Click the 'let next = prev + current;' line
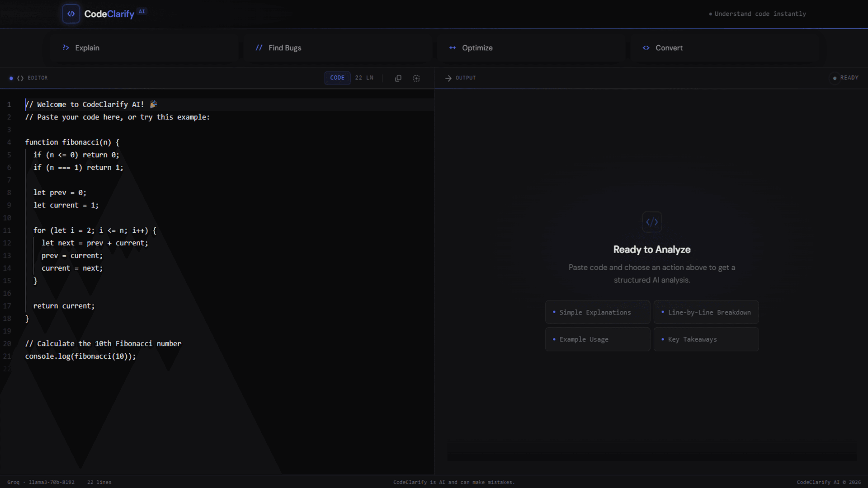This screenshot has height=488, width=868. coord(94,243)
